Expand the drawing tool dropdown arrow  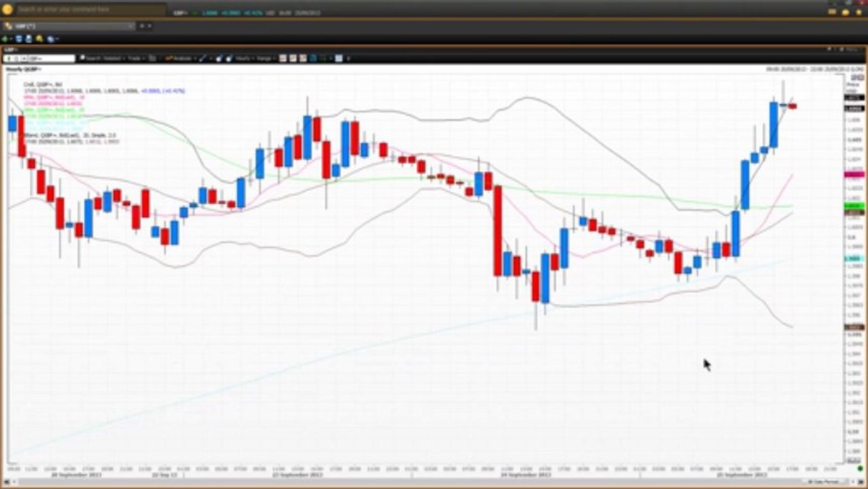pyautogui.click(x=210, y=58)
